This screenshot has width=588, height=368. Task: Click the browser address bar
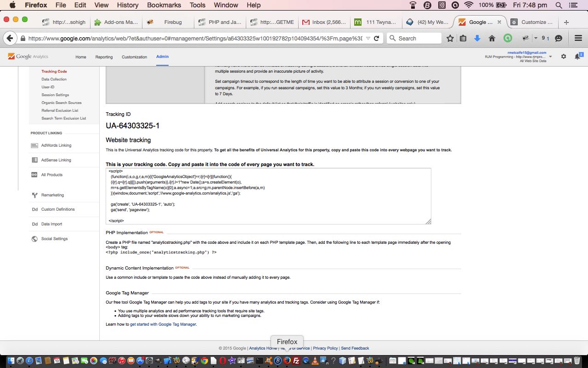pyautogui.click(x=195, y=39)
